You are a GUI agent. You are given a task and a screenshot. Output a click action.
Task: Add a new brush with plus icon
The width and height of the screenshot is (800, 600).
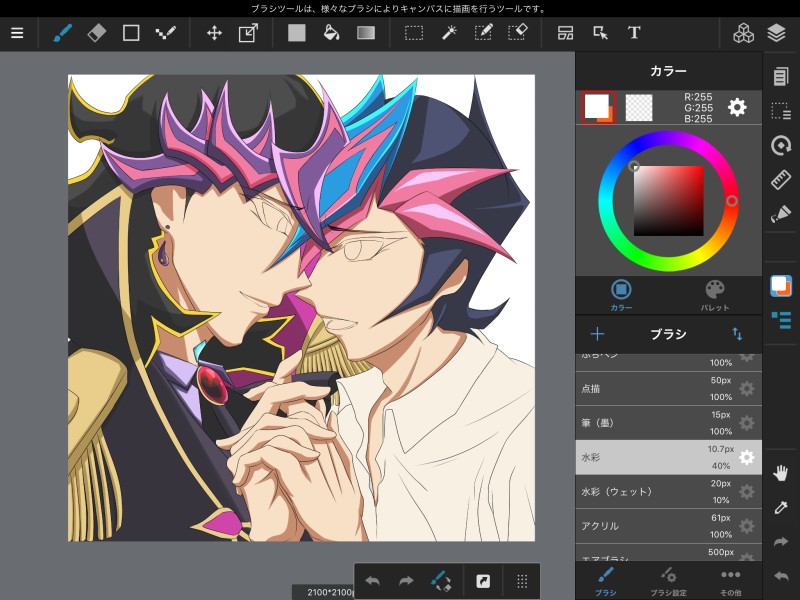[597, 334]
